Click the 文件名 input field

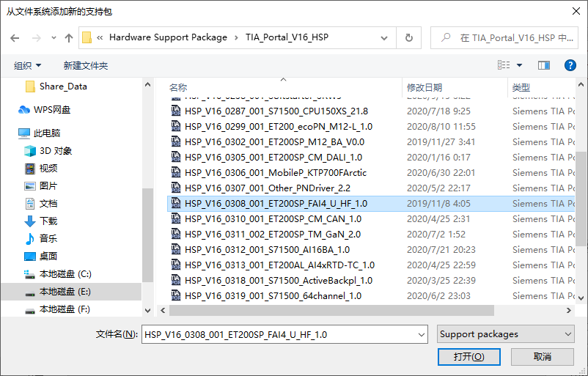[x=279, y=334]
